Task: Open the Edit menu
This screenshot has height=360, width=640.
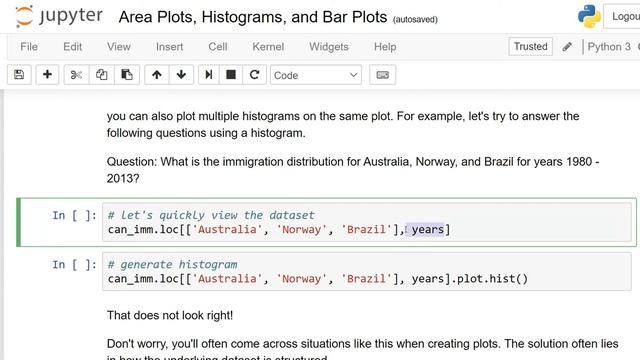Action: 73,47
